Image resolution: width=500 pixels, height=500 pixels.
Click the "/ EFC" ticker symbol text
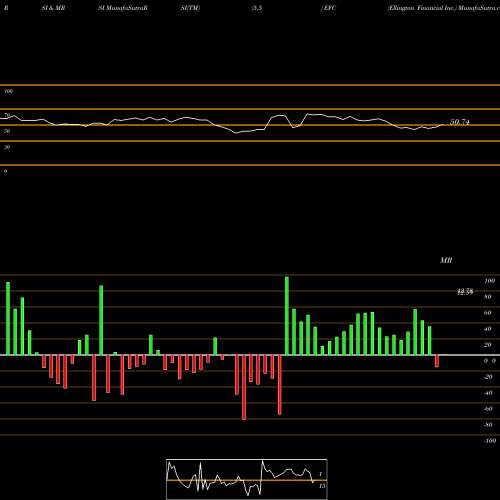(328, 8)
